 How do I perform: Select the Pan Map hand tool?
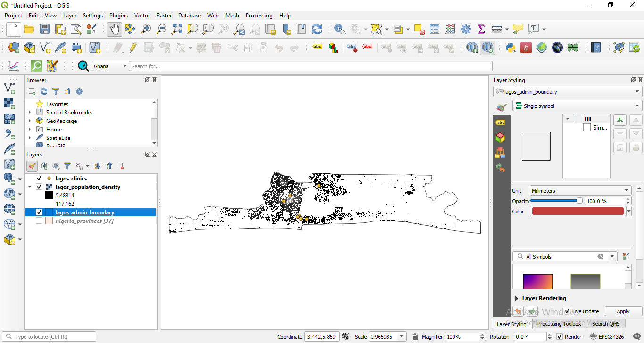click(x=115, y=29)
